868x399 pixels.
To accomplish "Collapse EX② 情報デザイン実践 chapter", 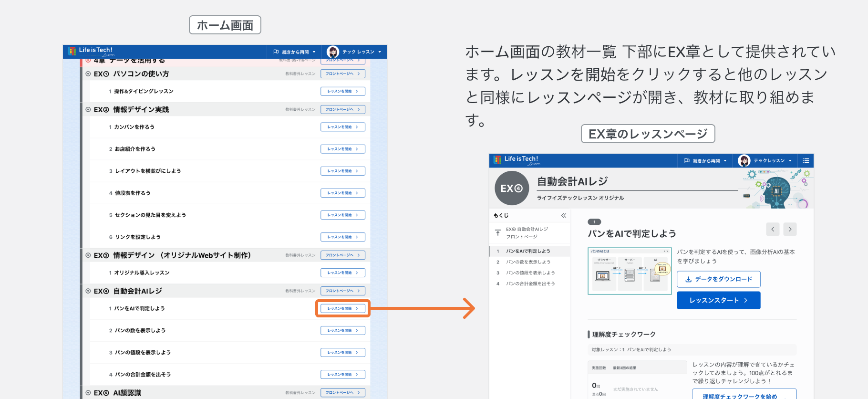I will [88, 110].
